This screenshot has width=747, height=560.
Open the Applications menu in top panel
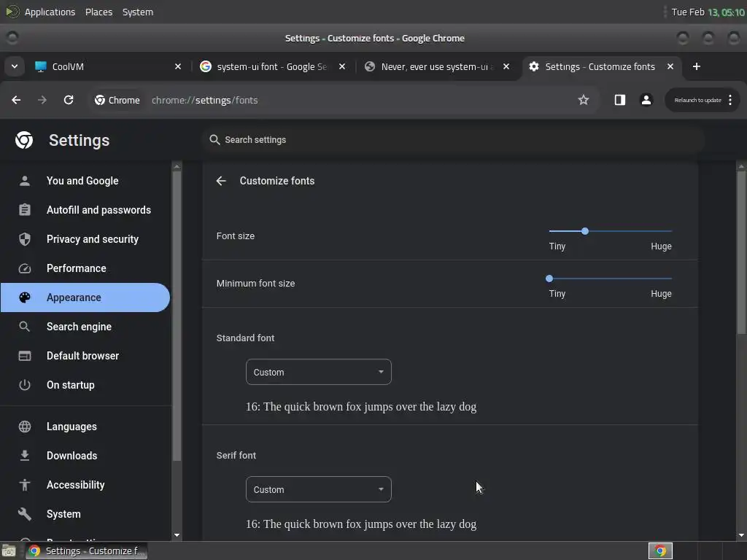pos(50,12)
